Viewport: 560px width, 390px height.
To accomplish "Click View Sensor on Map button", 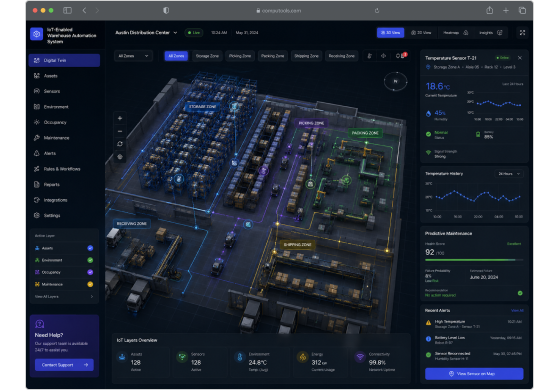I will [474, 374].
